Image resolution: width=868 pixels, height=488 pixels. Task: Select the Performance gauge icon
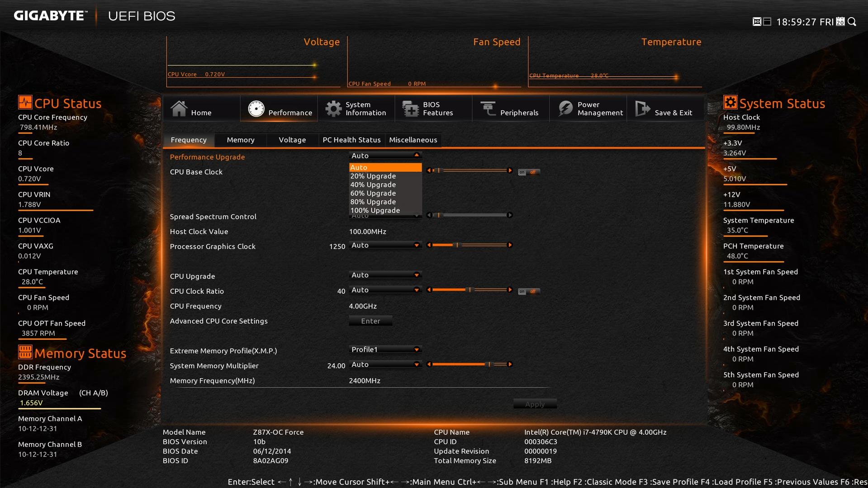point(256,109)
